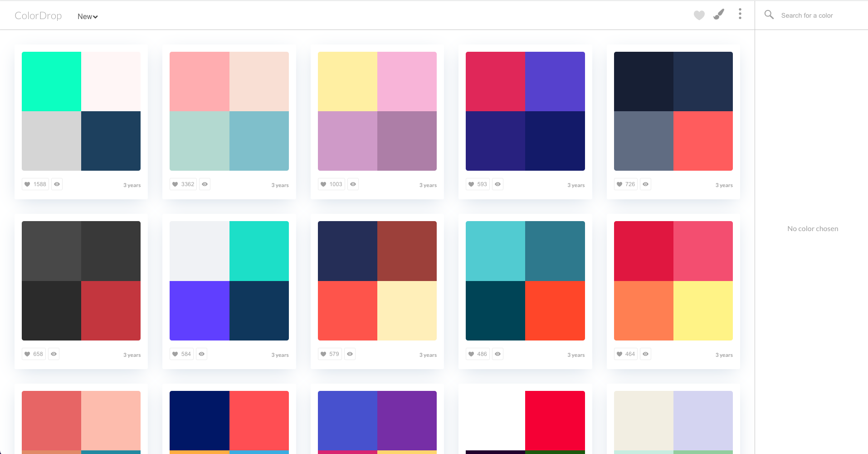Like the palette with 3362 hearts
868x454 pixels.
(183, 184)
